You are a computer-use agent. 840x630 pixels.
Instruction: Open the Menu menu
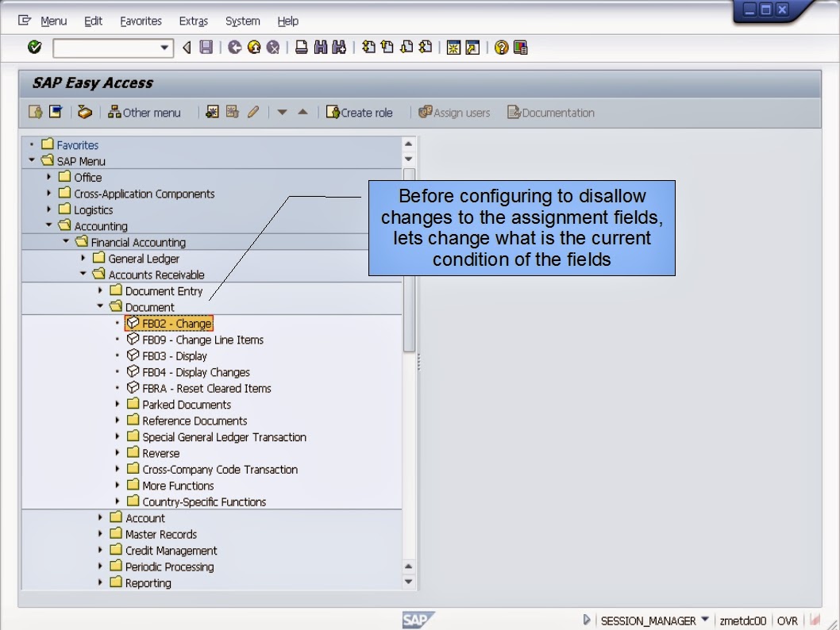tap(53, 21)
